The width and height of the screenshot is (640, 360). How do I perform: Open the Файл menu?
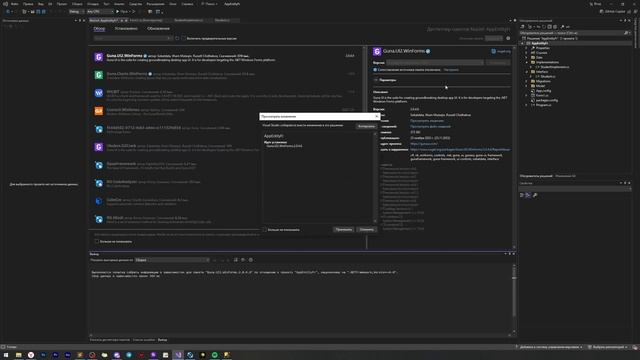14,4
